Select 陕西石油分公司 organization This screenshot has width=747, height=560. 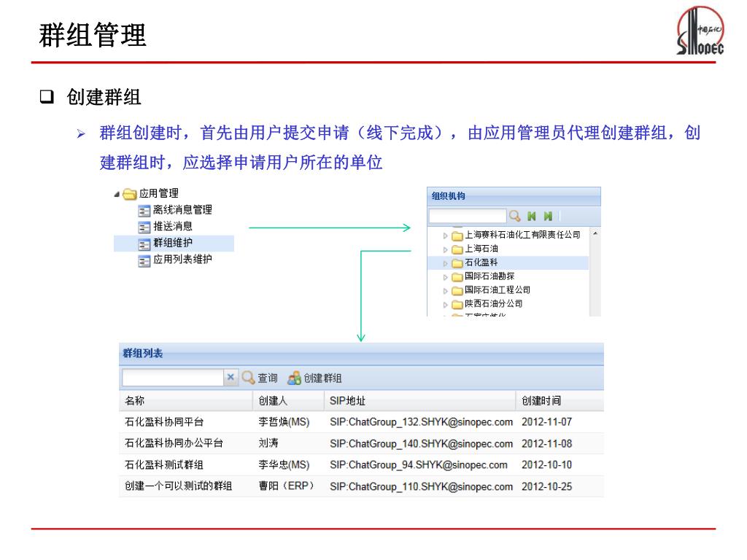click(494, 304)
